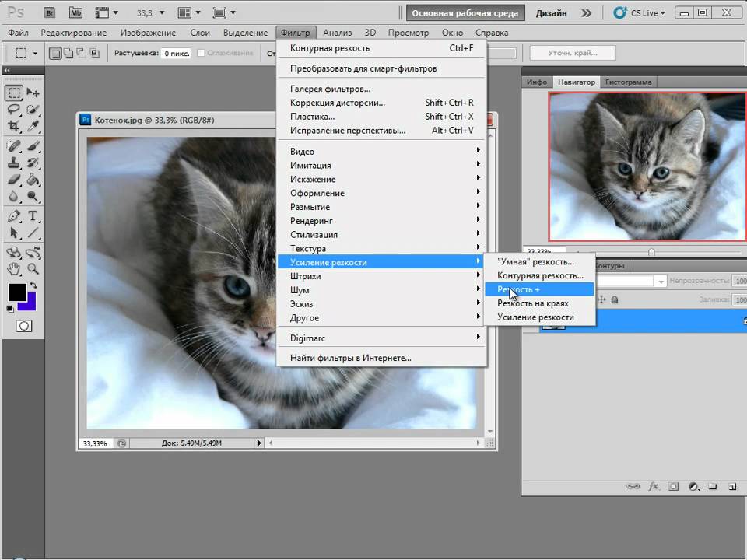Select the Lasso tool
The width and height of the screenshot is (747, 560).
(14, 110)
